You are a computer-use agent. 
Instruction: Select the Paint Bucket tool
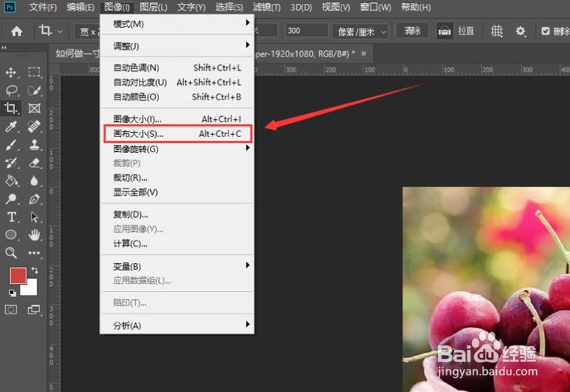(x=11, y=181)
